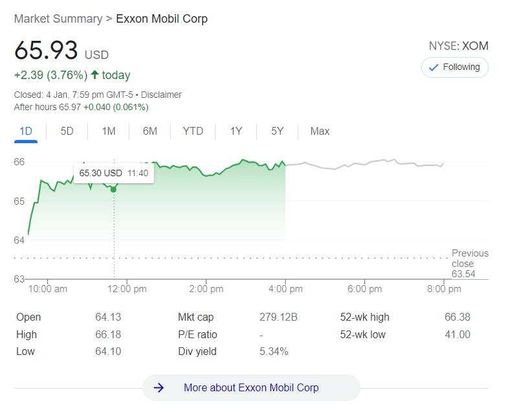Switch chart to 1Y range

(236, 131)
